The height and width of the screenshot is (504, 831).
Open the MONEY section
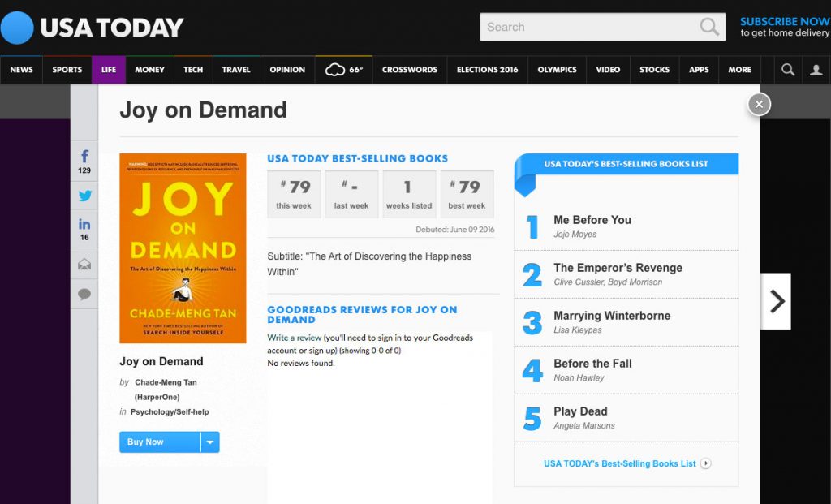point(149,70)
